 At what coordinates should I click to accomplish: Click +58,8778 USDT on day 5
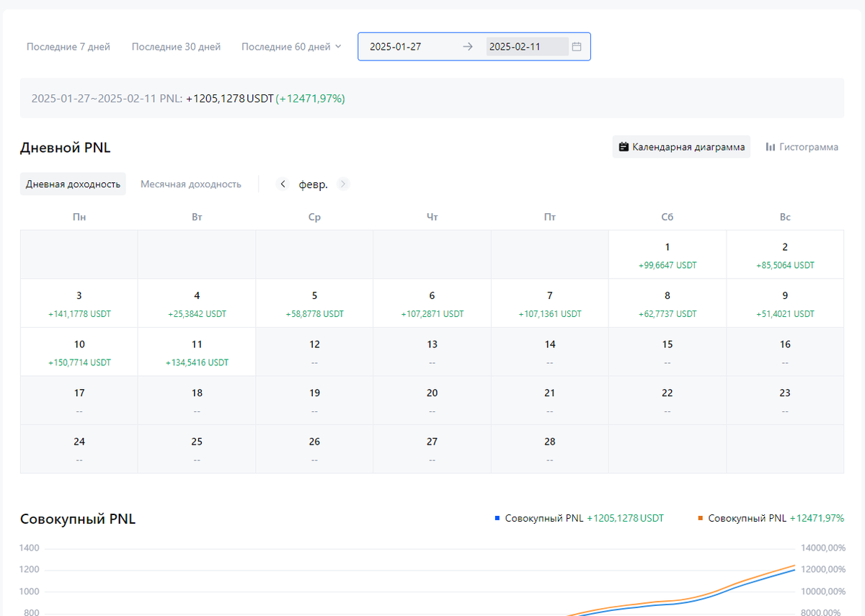314,314
